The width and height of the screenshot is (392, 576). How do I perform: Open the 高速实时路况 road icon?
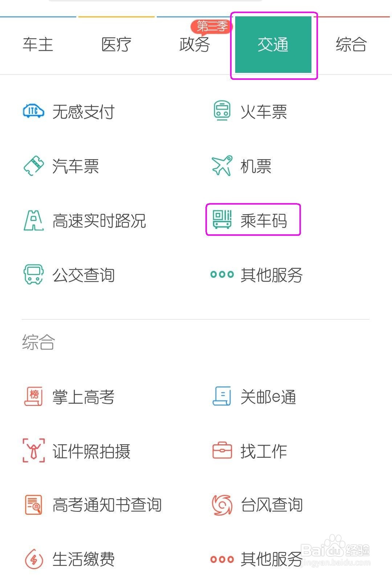point(34,220)
